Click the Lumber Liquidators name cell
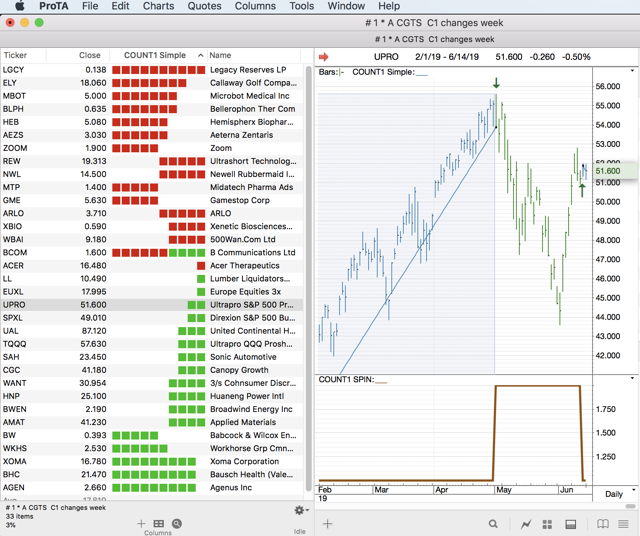This screenshot has width=640, height=536. click(x=250, y=279)
